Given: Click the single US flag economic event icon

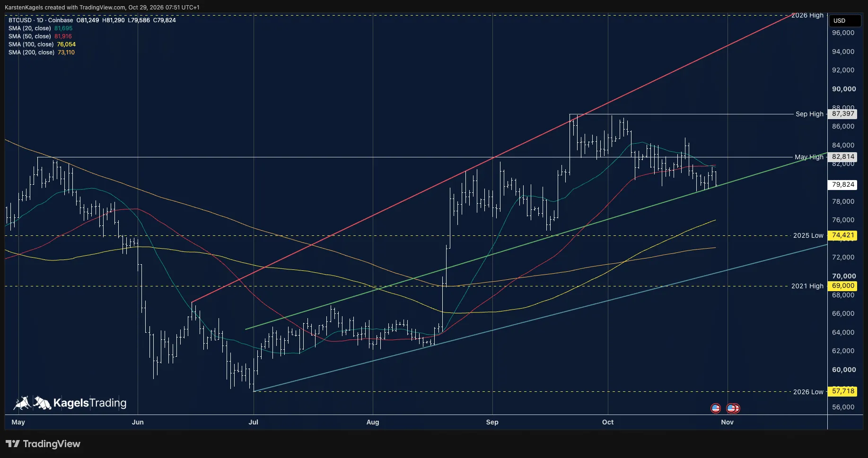Looking at the screenshot, I should point(716,408).
